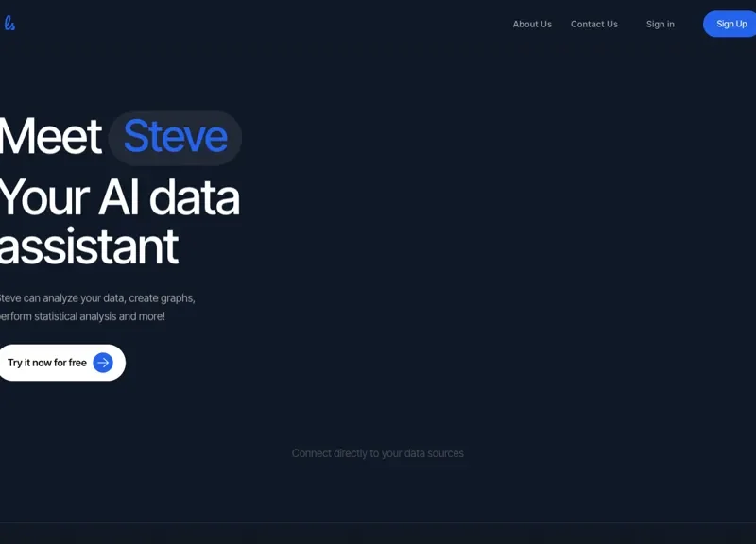Click the blue arrow circle icon

103,363
